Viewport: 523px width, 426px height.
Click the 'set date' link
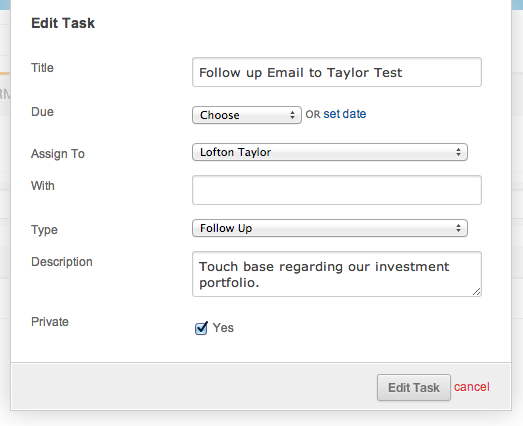(345, 114)
